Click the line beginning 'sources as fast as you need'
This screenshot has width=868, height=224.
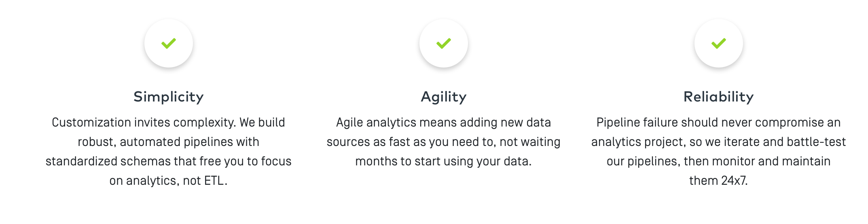pos(444,142)
